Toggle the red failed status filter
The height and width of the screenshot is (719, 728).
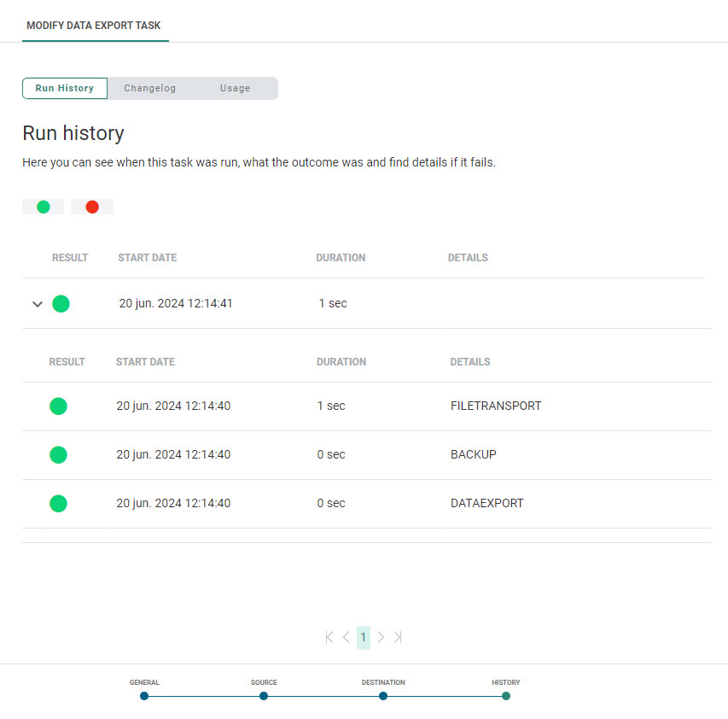(92, 207)
